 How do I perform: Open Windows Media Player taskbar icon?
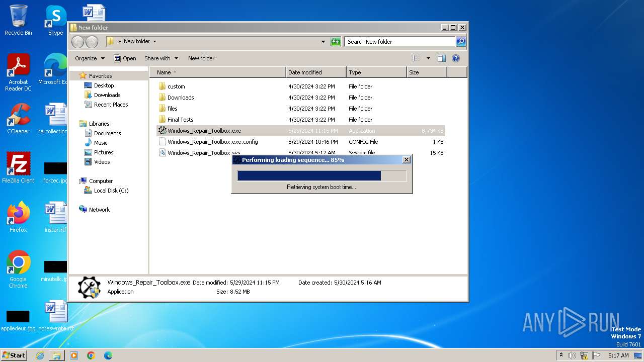point(74,355)
